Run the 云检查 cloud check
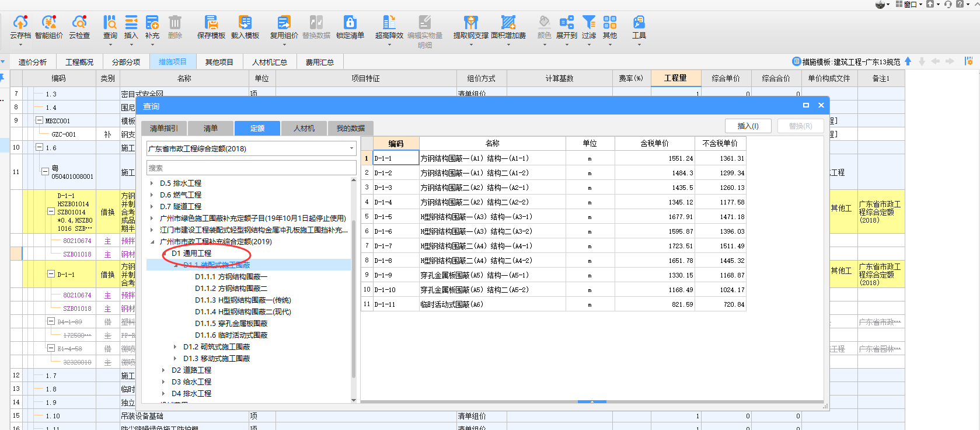This screenshot has height=430, width=980. pos(79,27)
